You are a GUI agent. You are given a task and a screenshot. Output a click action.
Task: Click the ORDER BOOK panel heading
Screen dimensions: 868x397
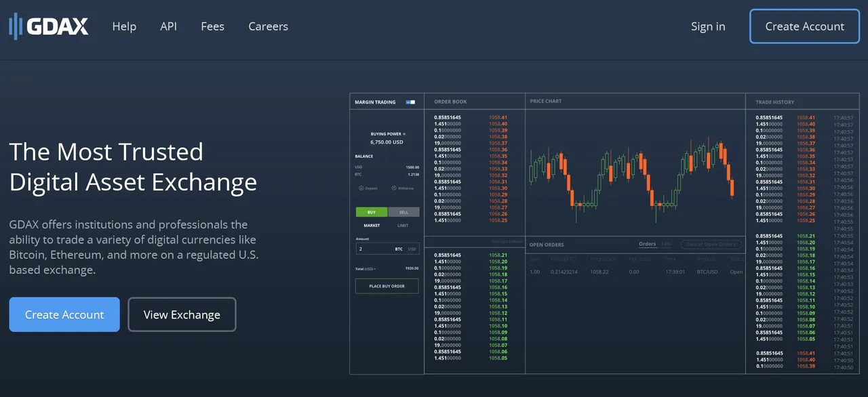click(x=450, y=102)
